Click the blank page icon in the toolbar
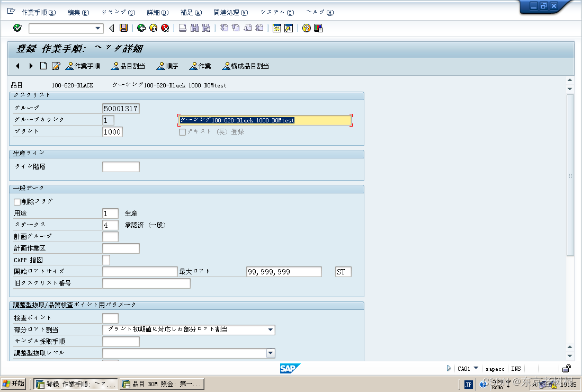Image resolution: width=582 pixels, height=392 pixels. pyautogui.click(x=43, y=66)
